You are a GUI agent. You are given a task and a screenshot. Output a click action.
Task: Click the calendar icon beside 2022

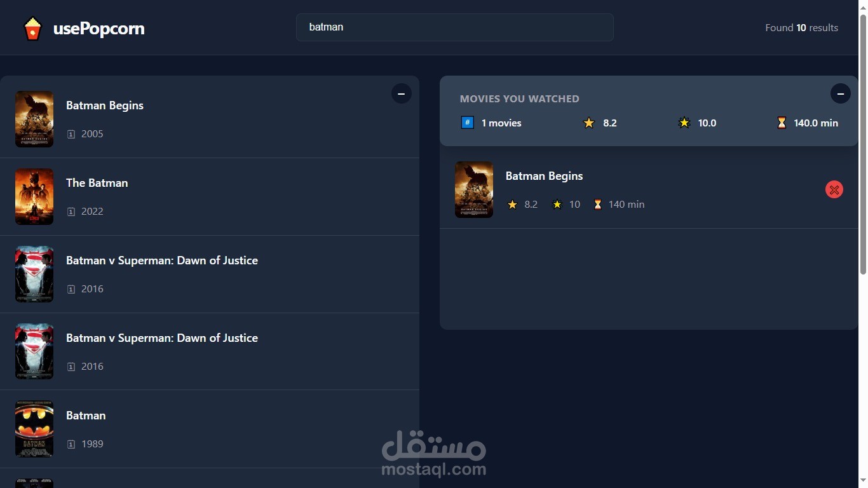[71, 212]
